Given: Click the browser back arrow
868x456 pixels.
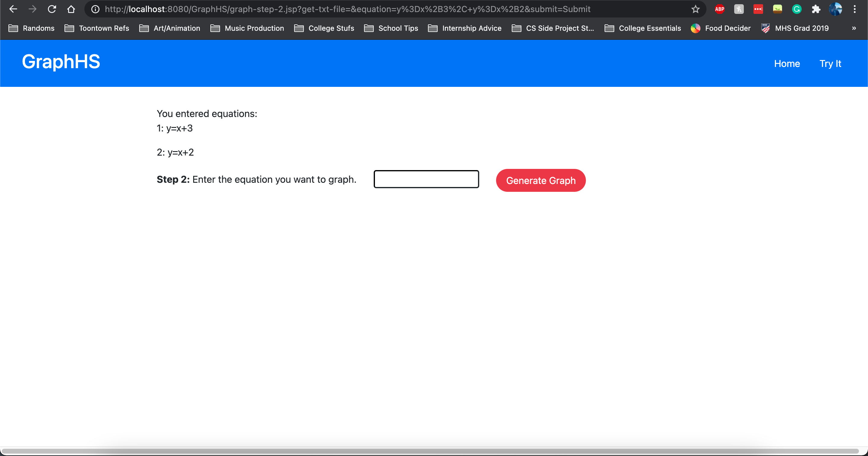Looking at the screenshot, I should [13, 9].
